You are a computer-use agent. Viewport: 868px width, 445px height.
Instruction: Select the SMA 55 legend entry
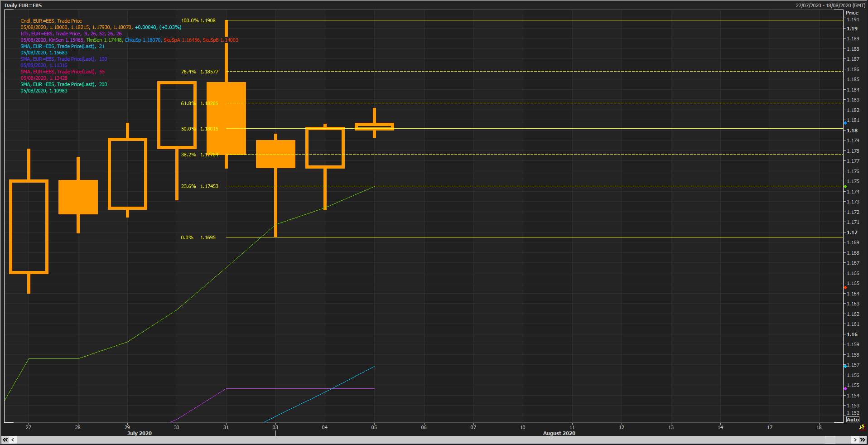(63, 72)
